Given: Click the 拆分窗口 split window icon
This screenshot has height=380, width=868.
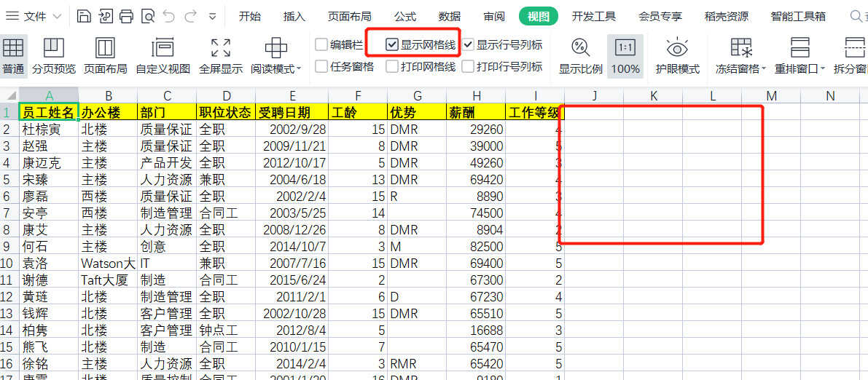Looking at the screenshot, I should (853, 57).
